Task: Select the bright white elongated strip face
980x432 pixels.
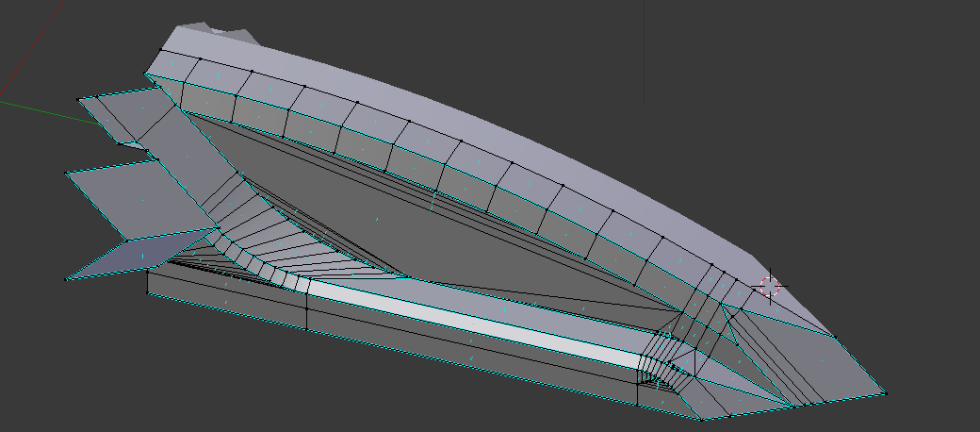Action: tap(475, 324)
